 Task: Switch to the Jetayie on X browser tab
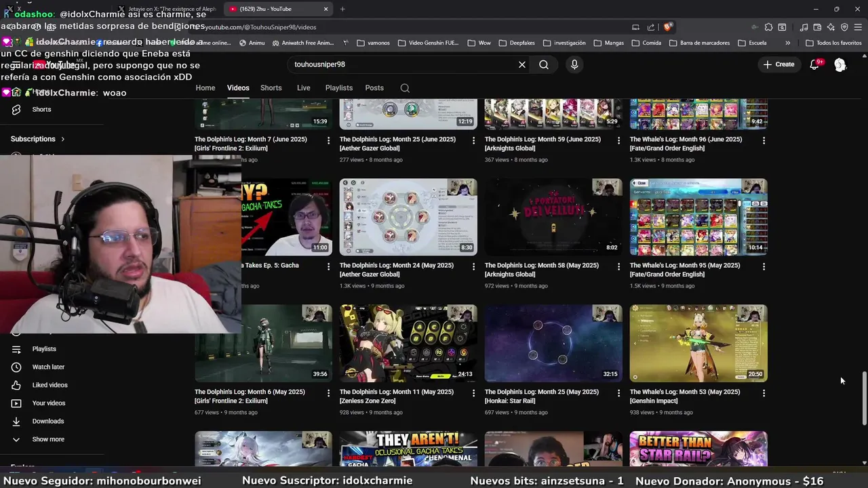coord(166,9)
